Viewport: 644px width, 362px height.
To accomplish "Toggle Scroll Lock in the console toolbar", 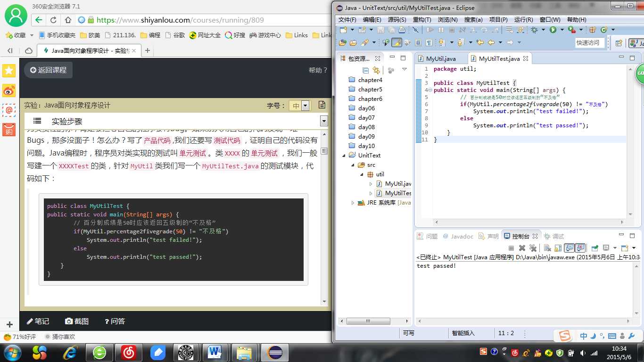I will click(x=558, y=248).
